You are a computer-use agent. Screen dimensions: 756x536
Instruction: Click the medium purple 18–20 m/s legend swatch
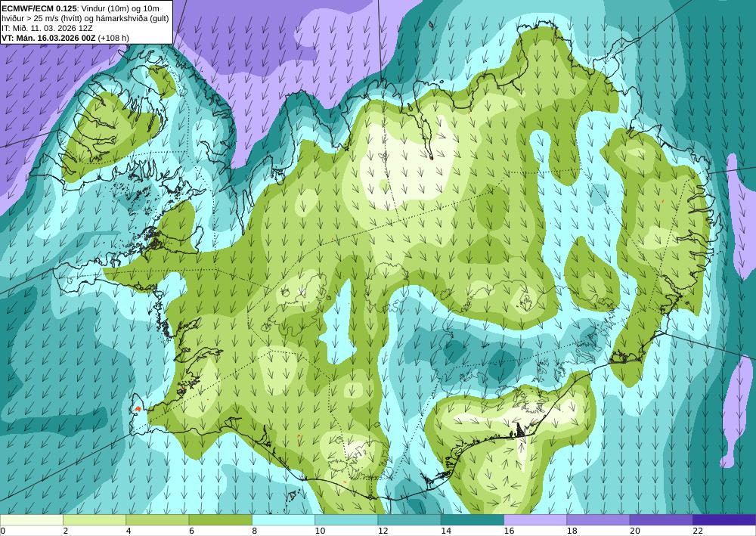(598, 520)
